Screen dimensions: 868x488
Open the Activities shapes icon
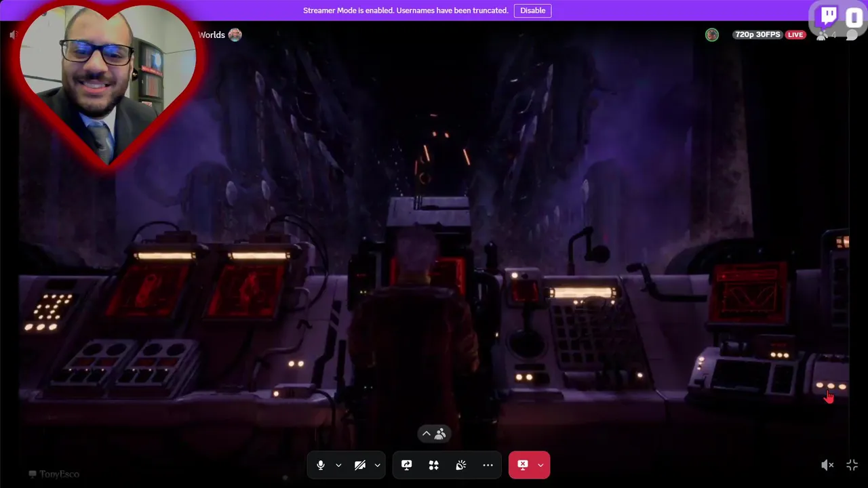[433, 465]
